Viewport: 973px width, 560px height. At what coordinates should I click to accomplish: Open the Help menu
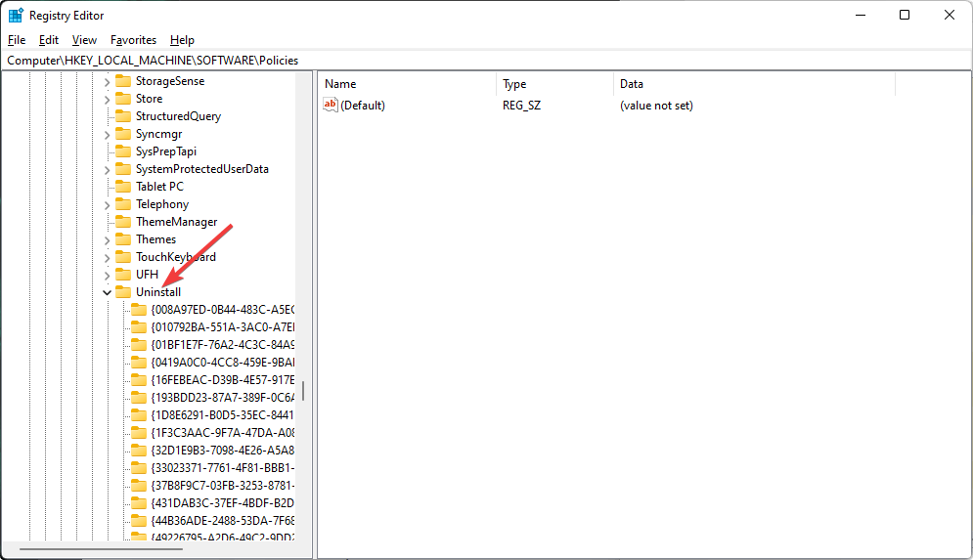(x=182, y=40)
